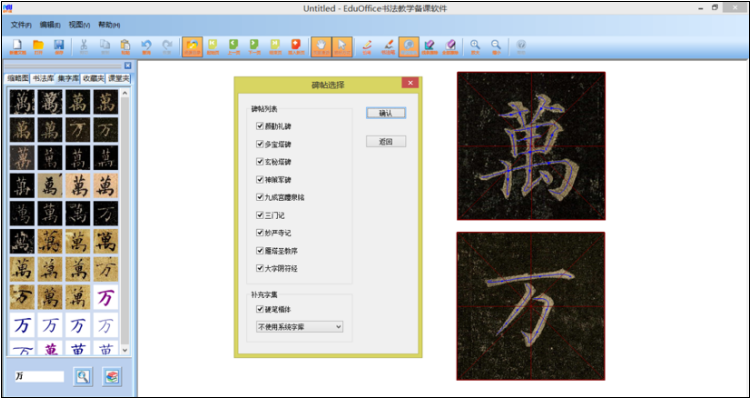Click the search input field containing 万
Screen dimensions: 751x399
coord(39,377)
